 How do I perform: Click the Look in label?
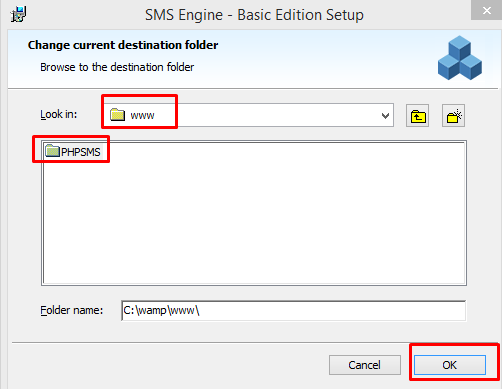click(59, 114)
